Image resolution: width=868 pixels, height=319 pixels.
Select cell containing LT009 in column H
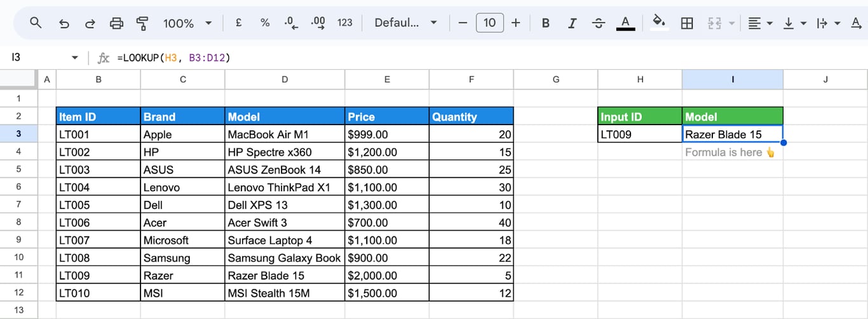640,134
